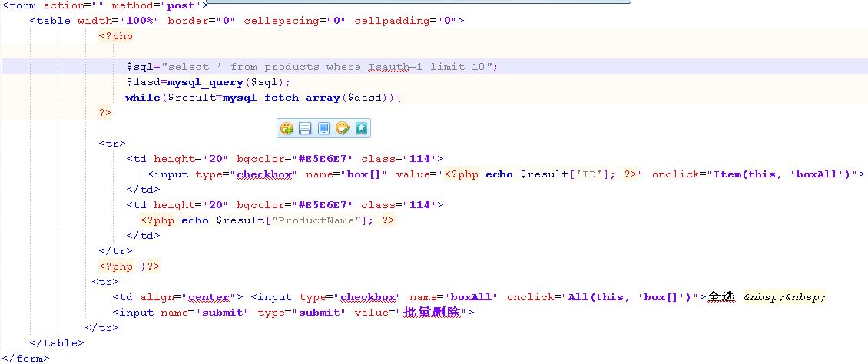The width and height of the screenshot is (868, 364).
Task: Click the mysql_fetch_array function name
Action: [280, 98]
